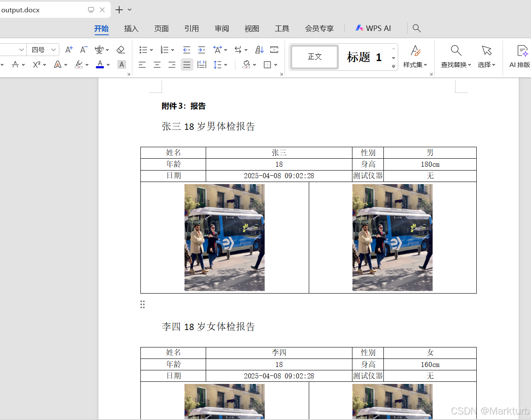
Task: Switch to the 插入 tab
Action: [131, 28]
